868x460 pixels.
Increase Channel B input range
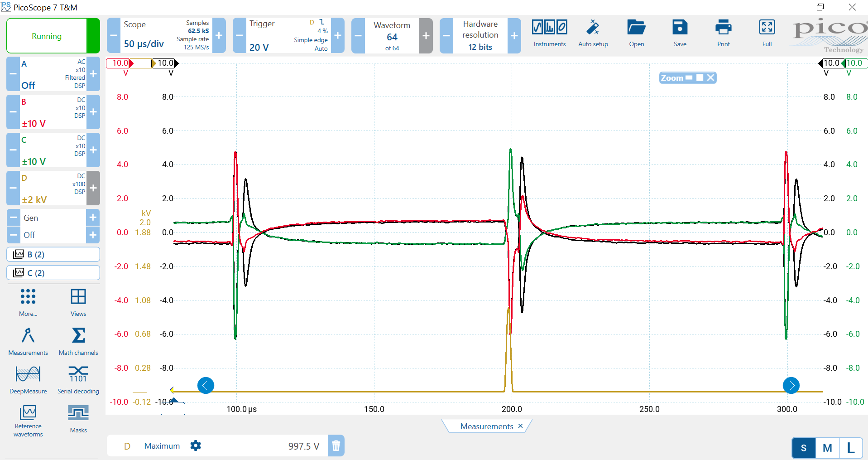coord(93,112)
